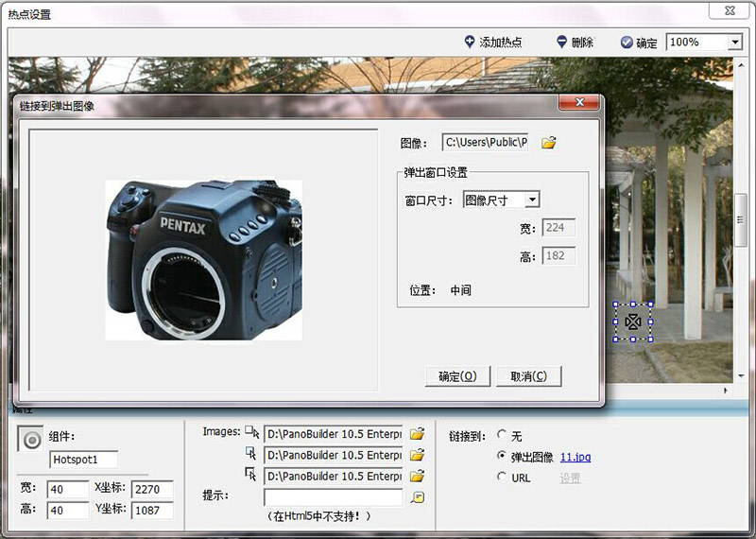Browse folder for first Images path

[x=417, y=434]
